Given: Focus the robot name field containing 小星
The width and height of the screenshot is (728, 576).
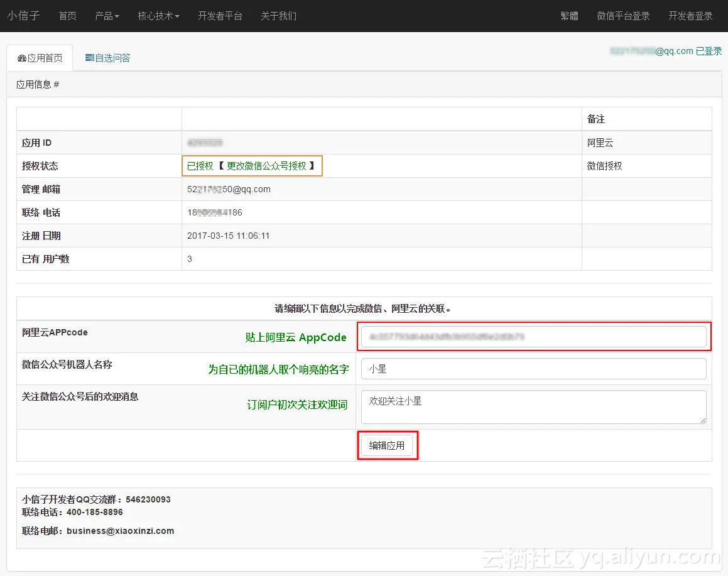Looking at the screenshot, I should (x=534, y=369).
